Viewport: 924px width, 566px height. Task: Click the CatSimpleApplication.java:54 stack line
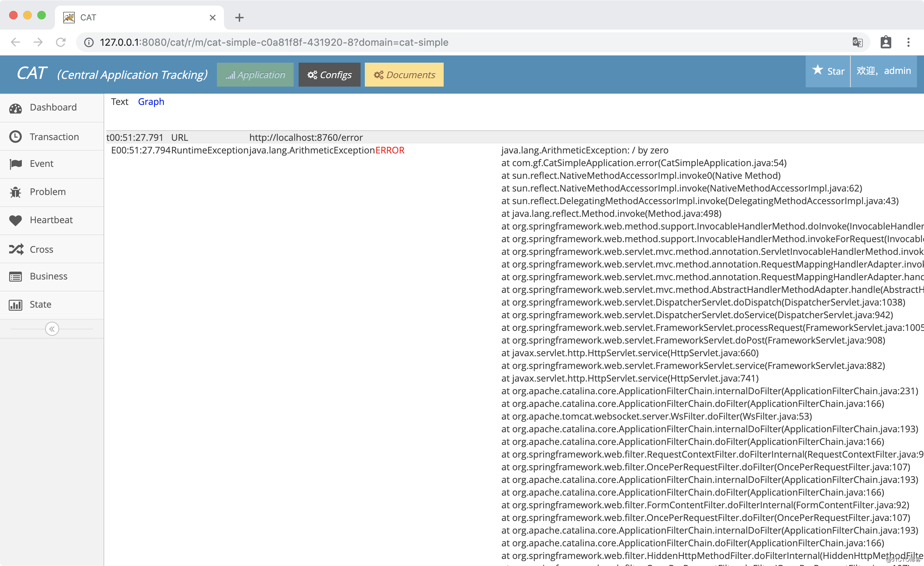point(644,163)
